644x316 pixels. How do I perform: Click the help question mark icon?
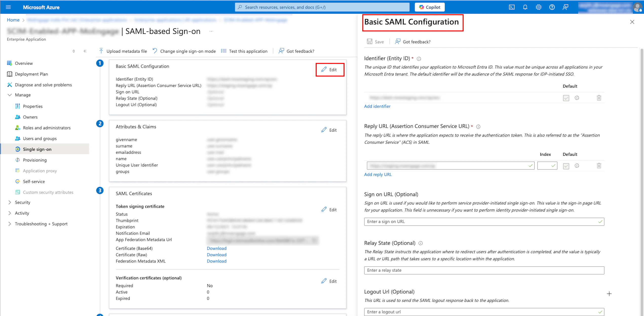[x=552, y=7]
